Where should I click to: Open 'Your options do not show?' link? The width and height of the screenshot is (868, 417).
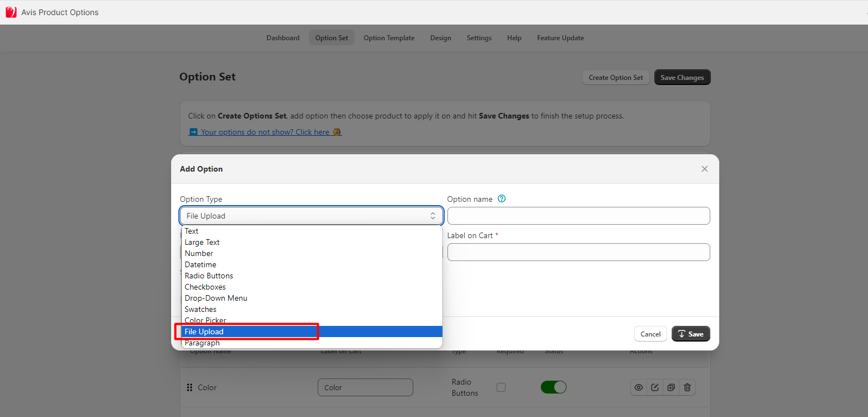pyautogui.click(x=265, y=132)
